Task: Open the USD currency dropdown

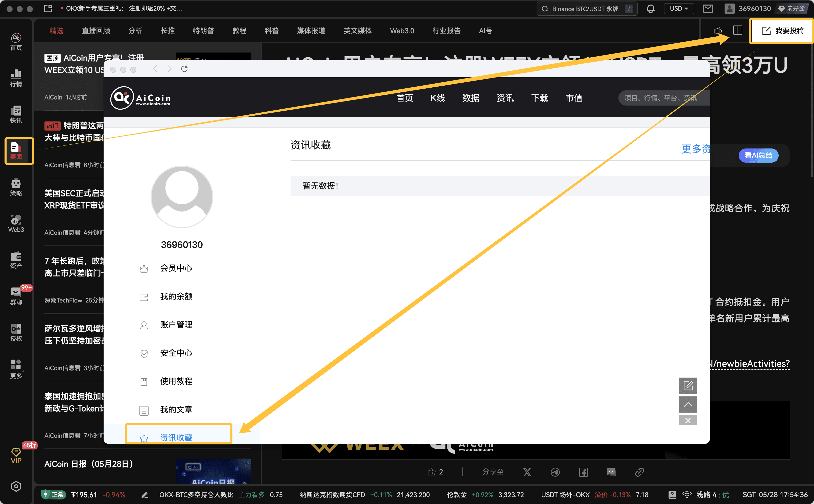Action: (x=679, y=9)
